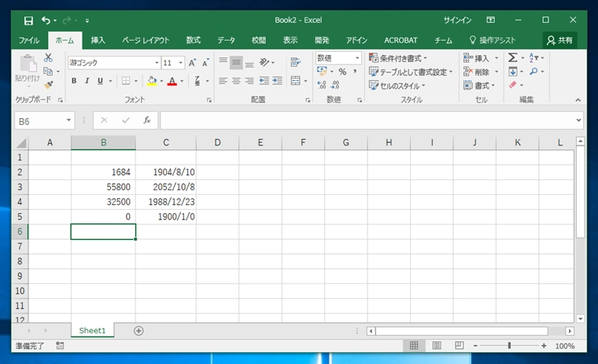The height and width of the screenshot is (364, 598).
Task: Click the Cut scissors icon
Action: pyautogui.click(x=48, y=58)
